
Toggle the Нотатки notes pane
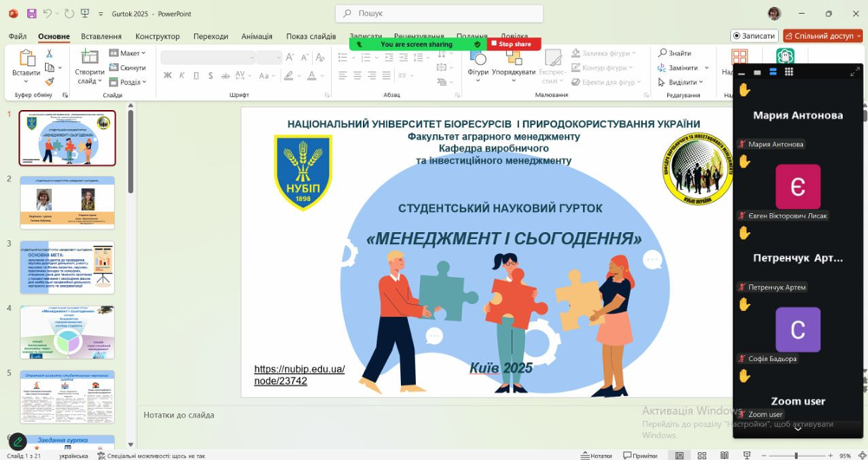(x=596, y=456)
